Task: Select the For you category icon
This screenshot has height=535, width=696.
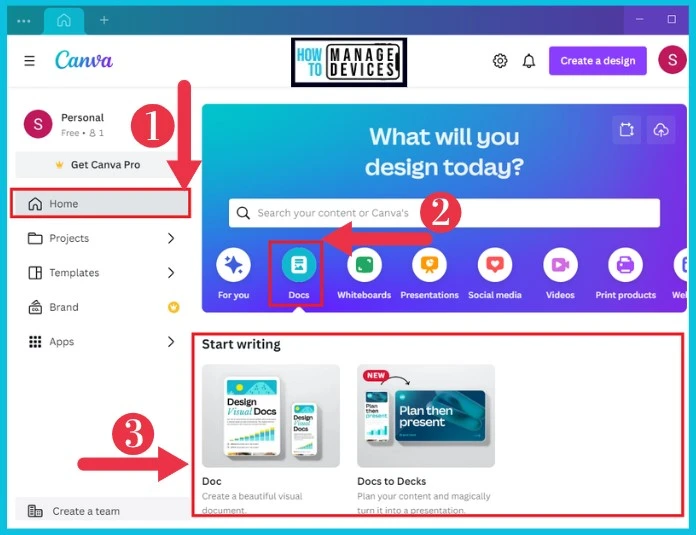Action: pos(233,265)
